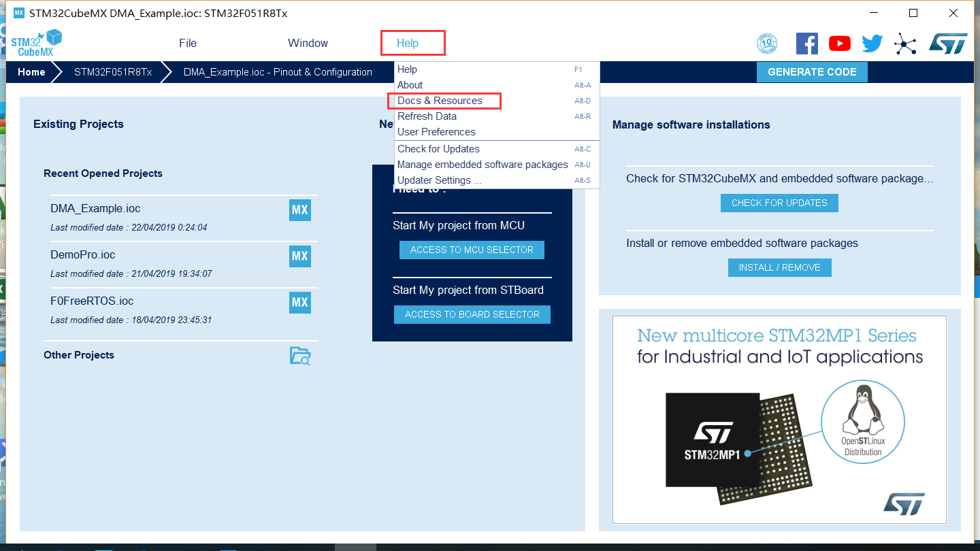
Task: Click the ST Community node icon
Action: pos(905,43)
